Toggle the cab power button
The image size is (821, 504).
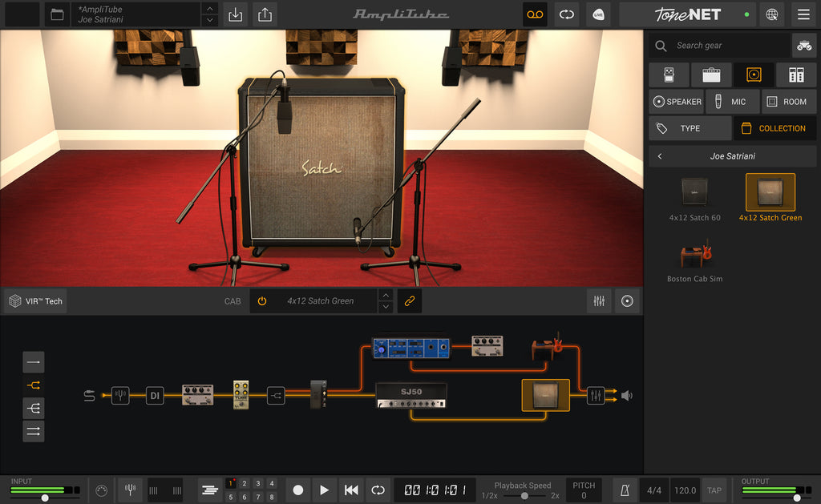click(x=262, y=301)
